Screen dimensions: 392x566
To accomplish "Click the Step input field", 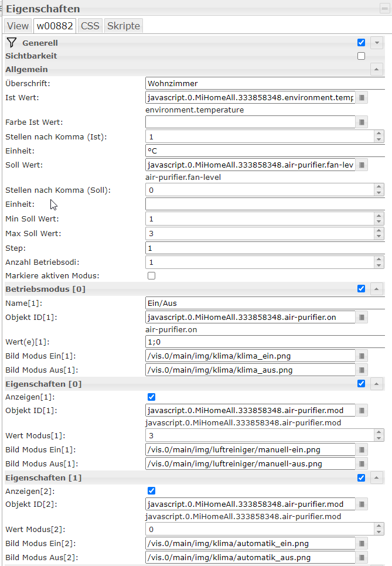I will (265, 248).
